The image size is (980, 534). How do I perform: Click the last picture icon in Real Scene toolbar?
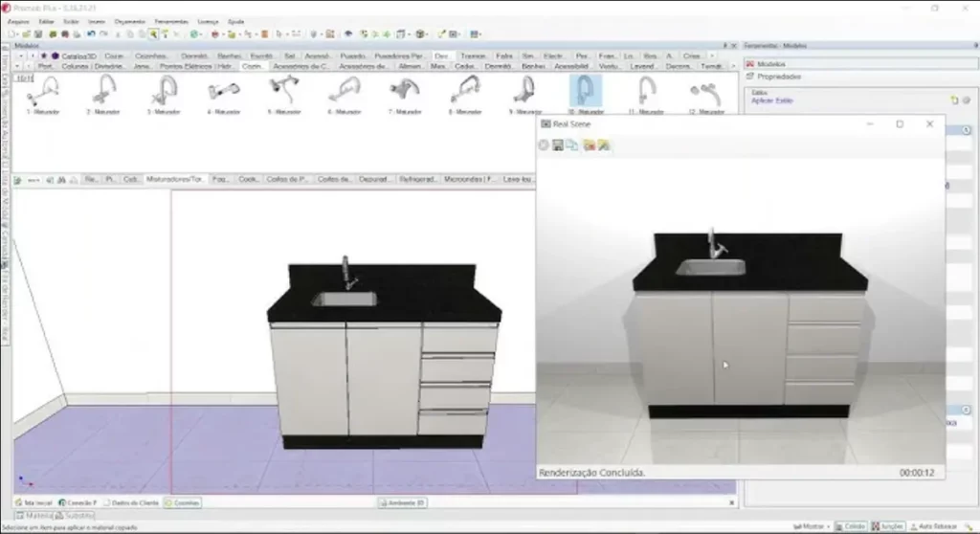[x=604, y=145]
